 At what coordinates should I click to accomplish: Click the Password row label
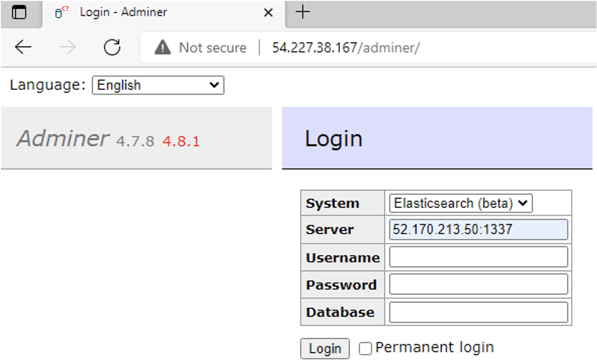click(x=341, y=285)
